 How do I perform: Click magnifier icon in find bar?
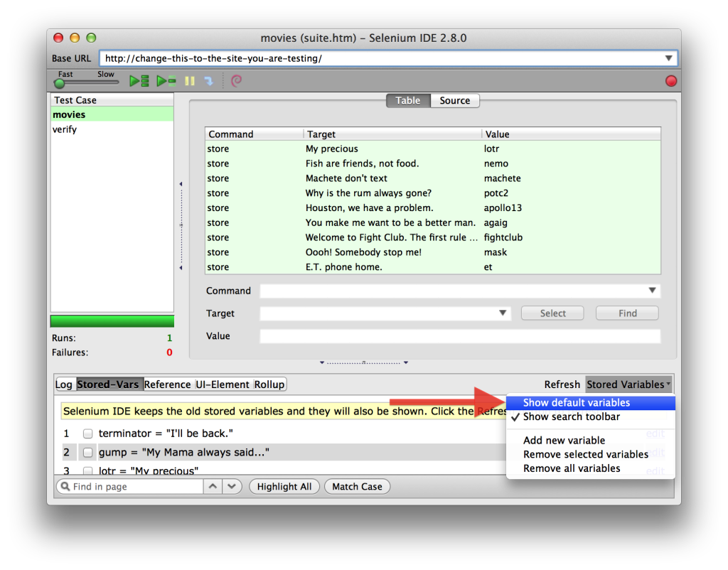tap(65, 486)
